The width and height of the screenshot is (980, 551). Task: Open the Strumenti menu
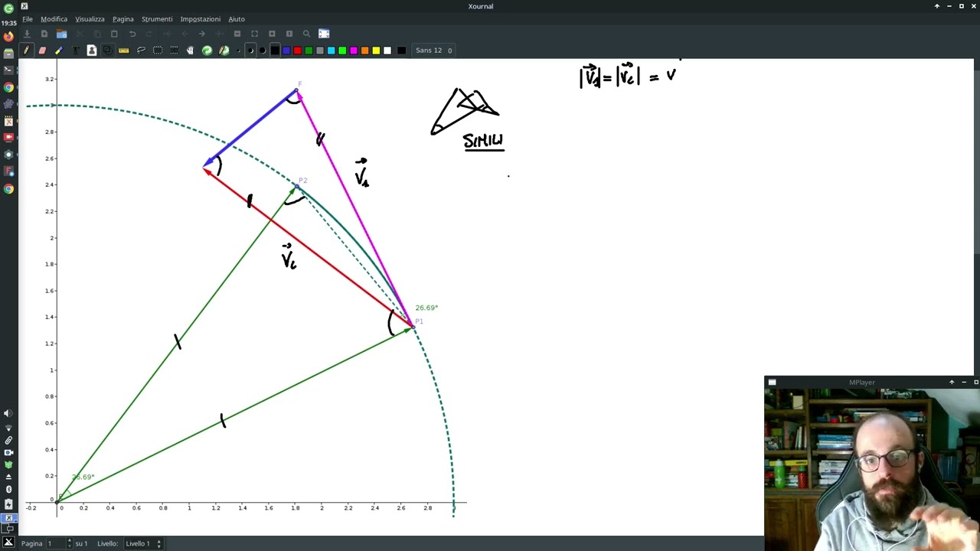[157, 19]
